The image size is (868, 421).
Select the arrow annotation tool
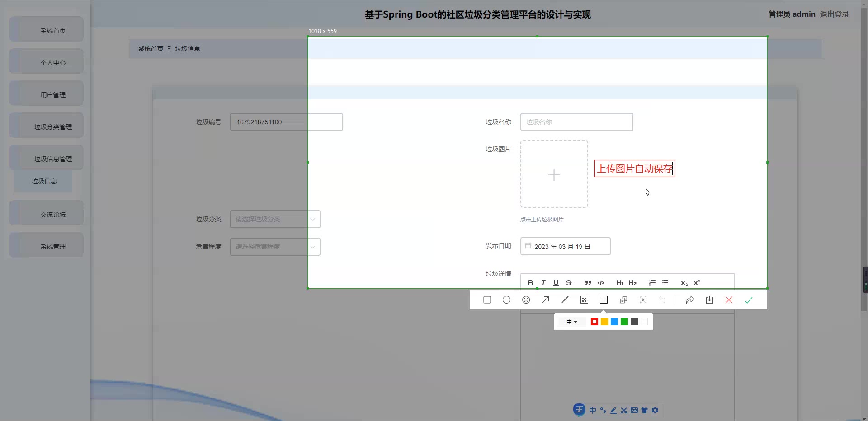tap(546, 300)
